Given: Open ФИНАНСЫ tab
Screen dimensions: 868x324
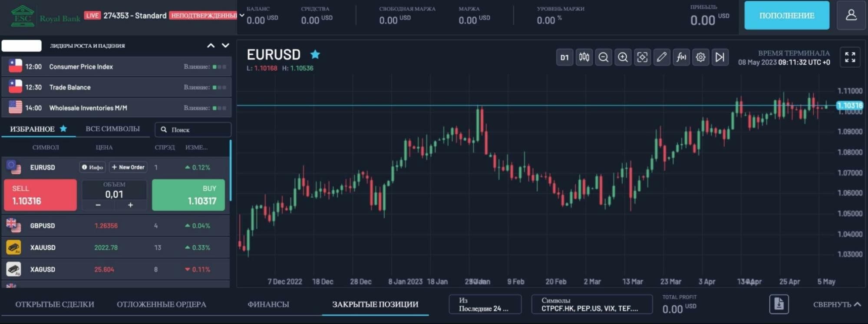Looking at the screenshot, I should pos(268,304).
